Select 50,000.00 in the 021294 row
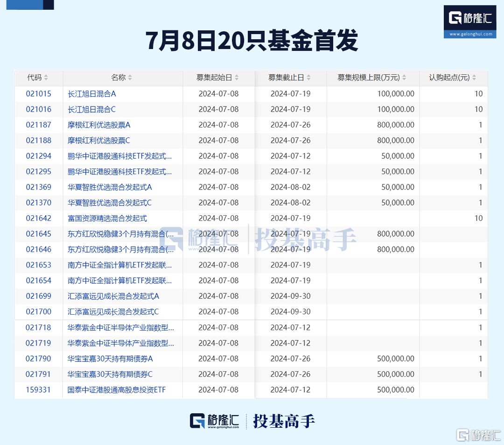The height and width of the screenshot is (445, 504). coord(398,156)
